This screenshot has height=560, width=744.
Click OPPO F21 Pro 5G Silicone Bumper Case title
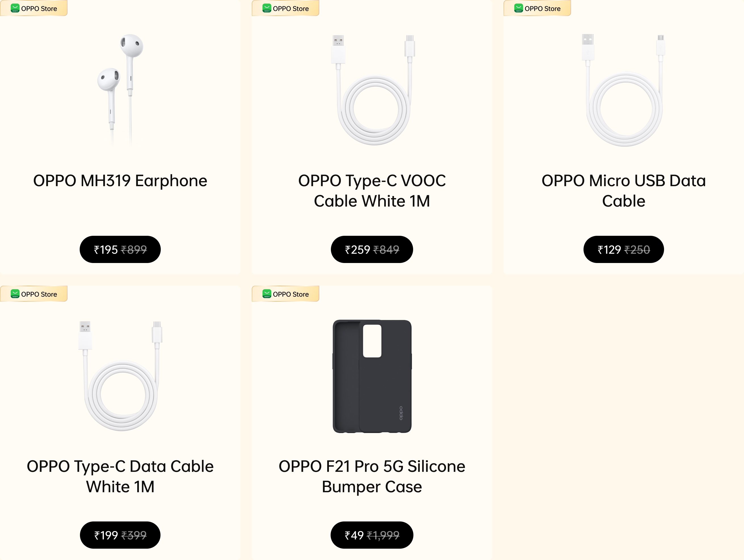click(372, 477)
